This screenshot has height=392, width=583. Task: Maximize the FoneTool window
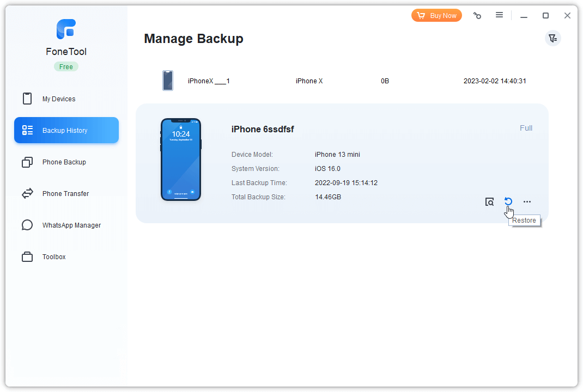pyautogui.click(x=545, y=16)
